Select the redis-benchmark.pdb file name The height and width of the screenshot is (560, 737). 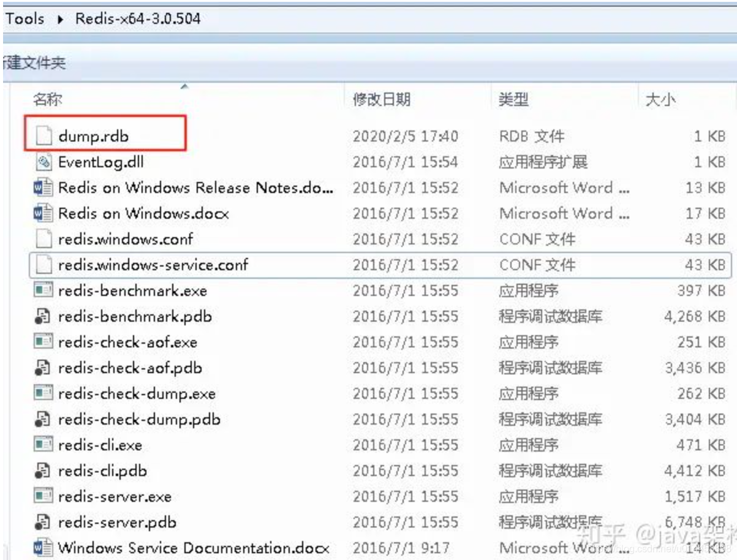click(135, 316)
